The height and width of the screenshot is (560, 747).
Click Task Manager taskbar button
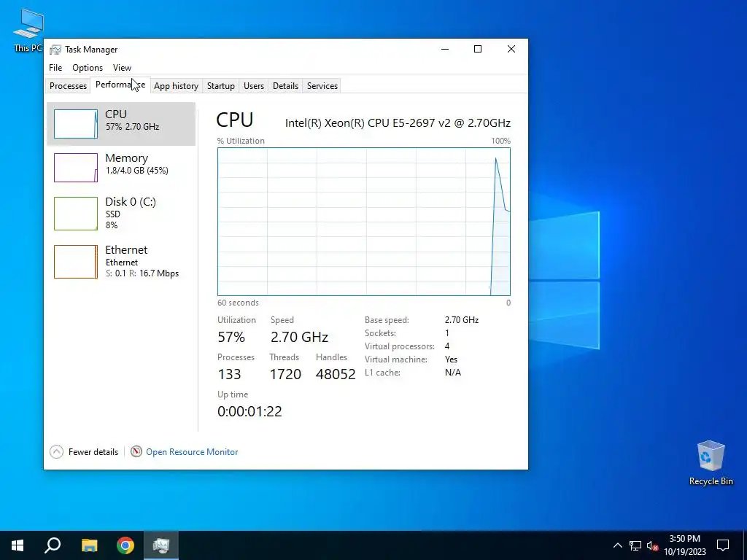161,545
